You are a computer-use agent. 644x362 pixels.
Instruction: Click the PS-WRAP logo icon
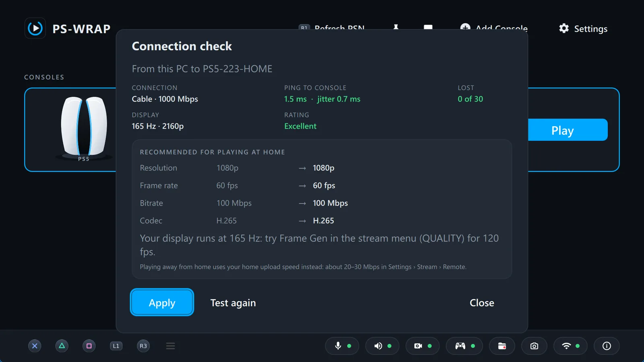click(35, 28)
